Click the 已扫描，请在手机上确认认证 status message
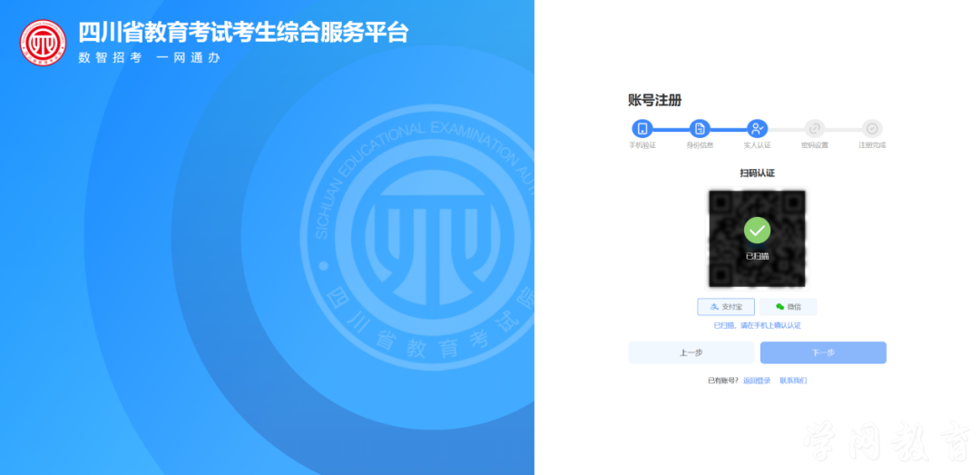This screenshot has width=980, height=475. (x=757, y=325)
